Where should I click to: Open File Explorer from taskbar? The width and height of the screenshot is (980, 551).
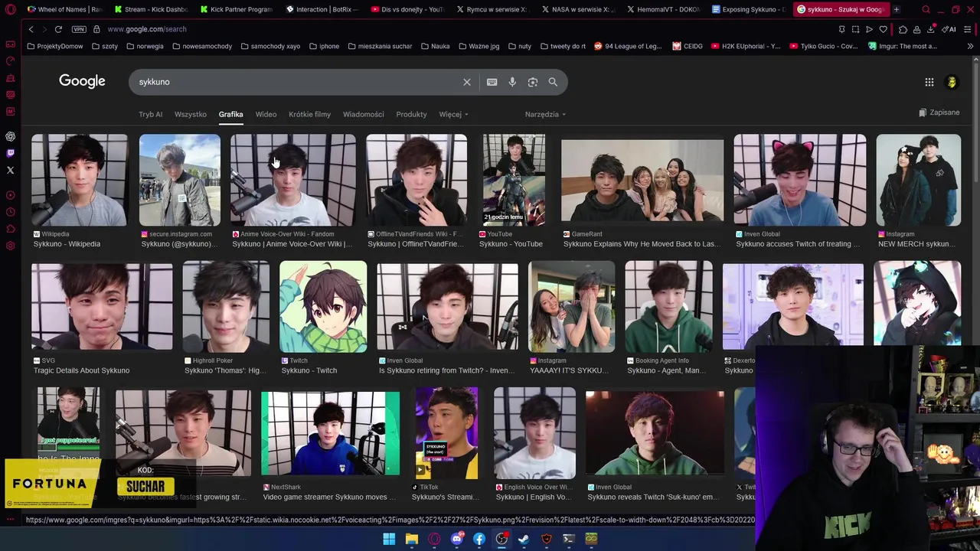[x=412, y=539]
